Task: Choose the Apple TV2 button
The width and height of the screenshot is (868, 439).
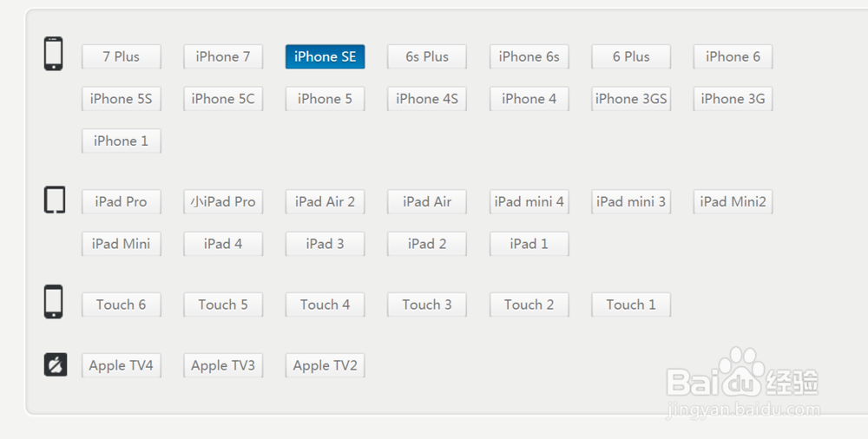Action: point(325,365)
